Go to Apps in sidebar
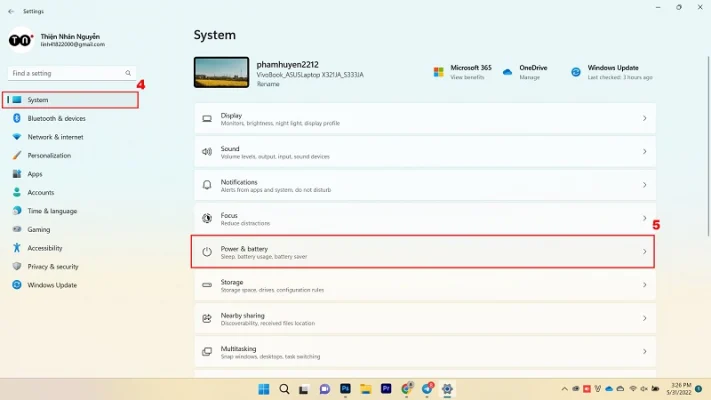 point(34,174)
